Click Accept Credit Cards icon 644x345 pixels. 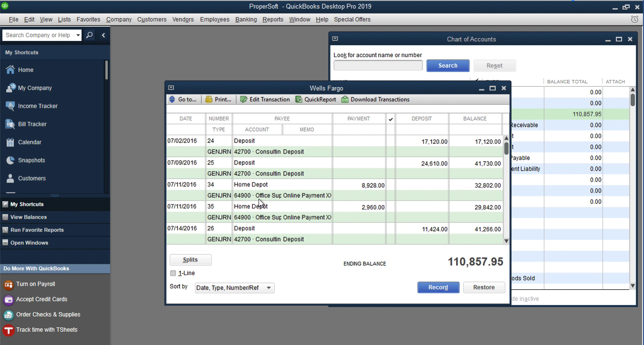click(x=8, y=300)
